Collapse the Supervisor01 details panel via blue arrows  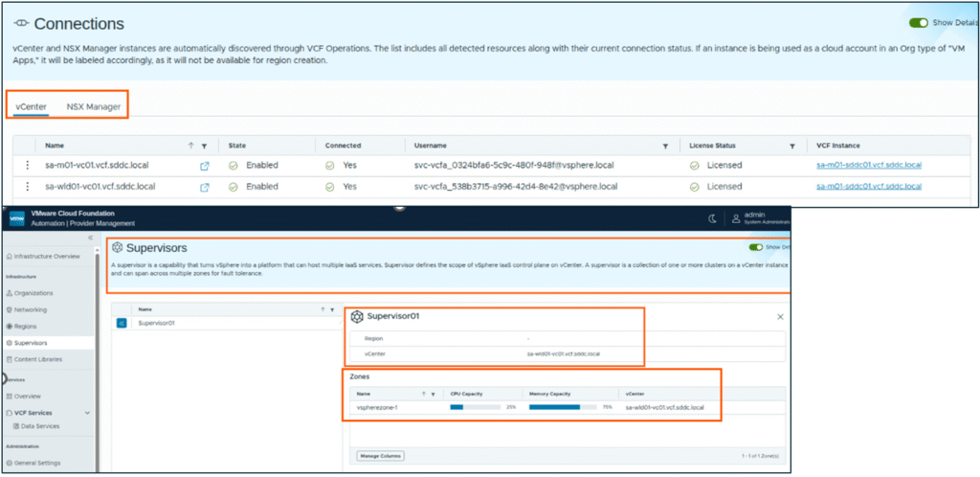coord(122,323)
